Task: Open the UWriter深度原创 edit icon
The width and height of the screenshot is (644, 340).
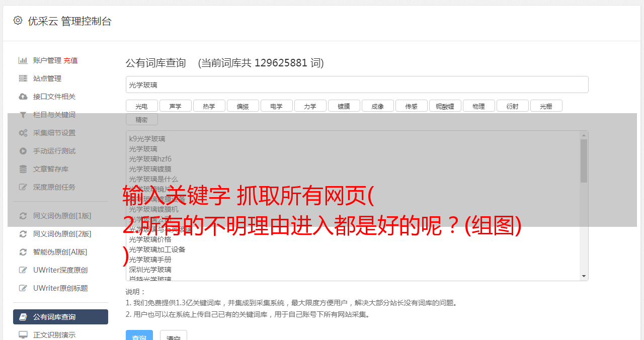Action: click(23, 270)
